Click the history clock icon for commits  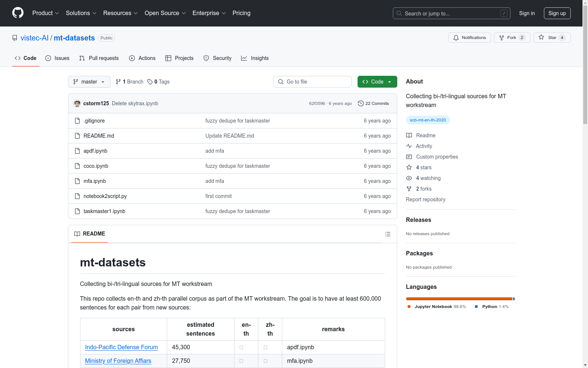click(x=361, y=103)
